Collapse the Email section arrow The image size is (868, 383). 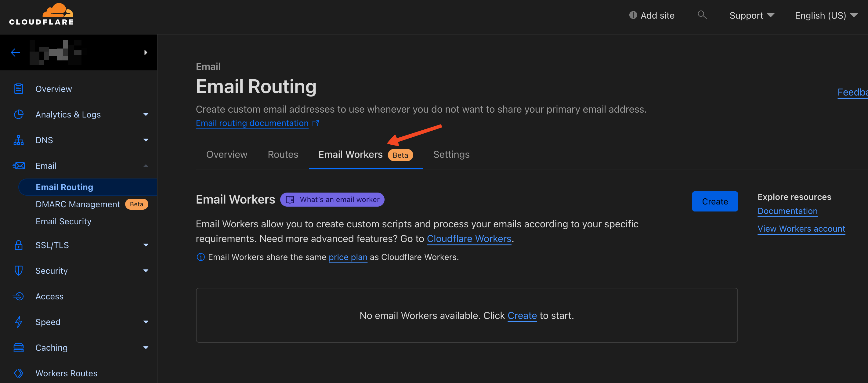[x=146, y=165]
